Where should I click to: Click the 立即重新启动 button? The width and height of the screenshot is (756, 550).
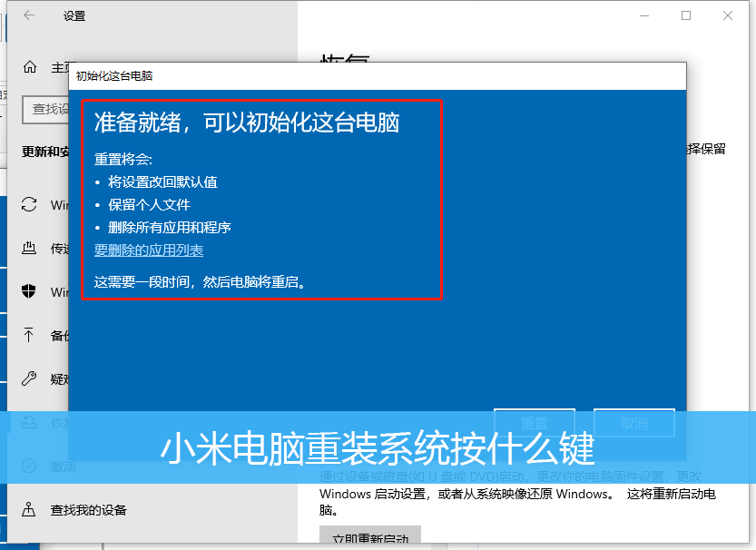(x=369, y=538)
